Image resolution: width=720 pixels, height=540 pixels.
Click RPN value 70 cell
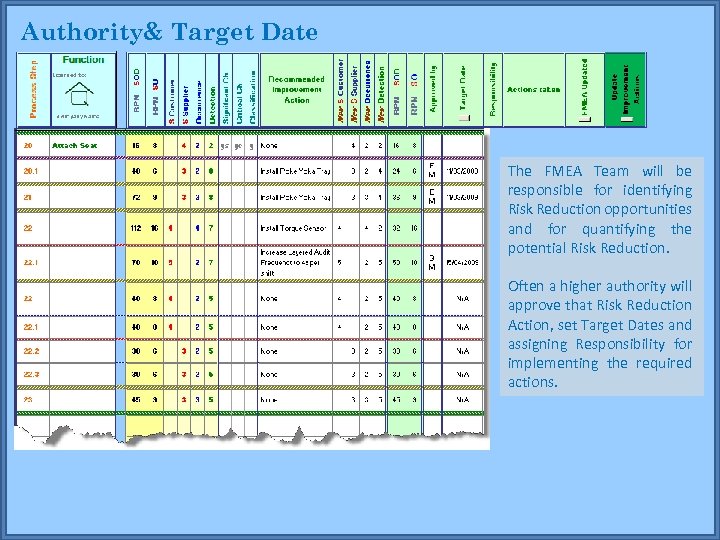(136, 263)
